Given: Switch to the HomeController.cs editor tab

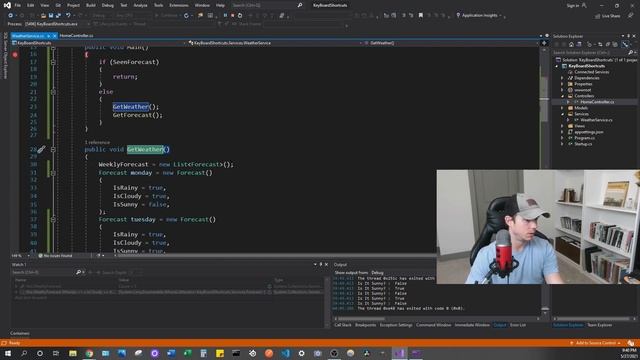Looking at the screenshot, I should tap(76, 36).
